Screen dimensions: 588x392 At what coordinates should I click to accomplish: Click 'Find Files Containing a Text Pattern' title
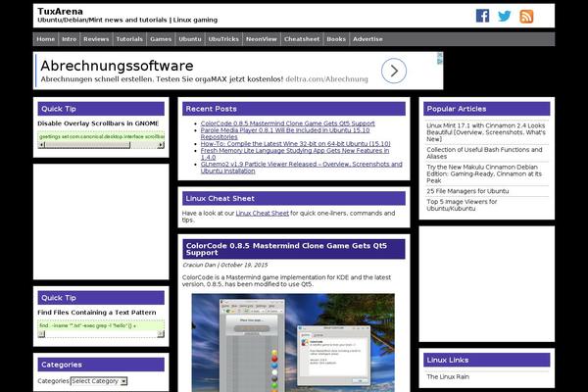97,313
